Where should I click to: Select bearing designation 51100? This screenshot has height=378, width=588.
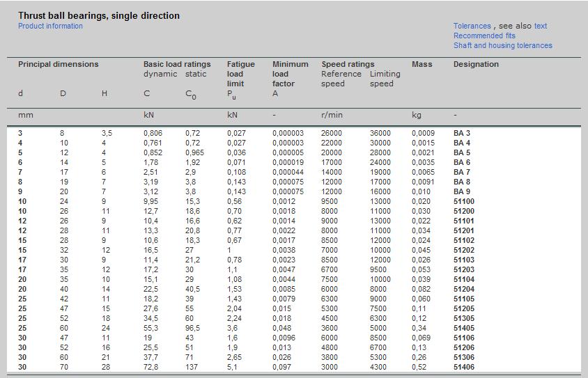pos(463,202)
